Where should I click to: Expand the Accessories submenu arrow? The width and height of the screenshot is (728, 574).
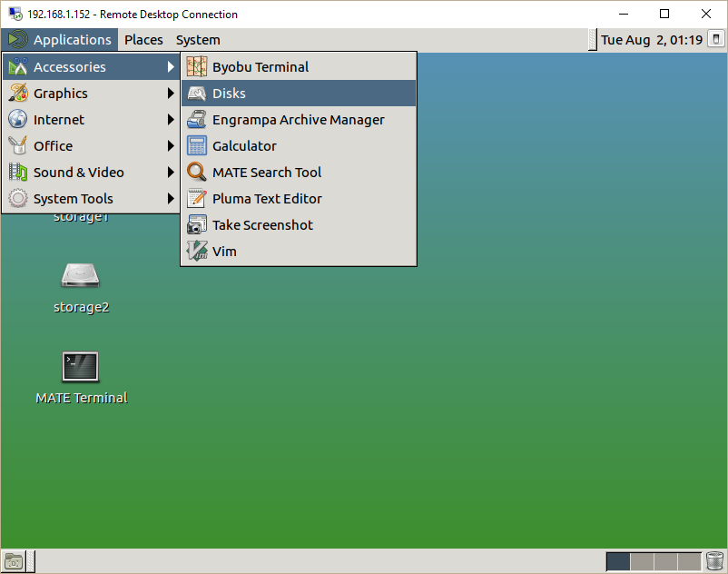point(171,67)
